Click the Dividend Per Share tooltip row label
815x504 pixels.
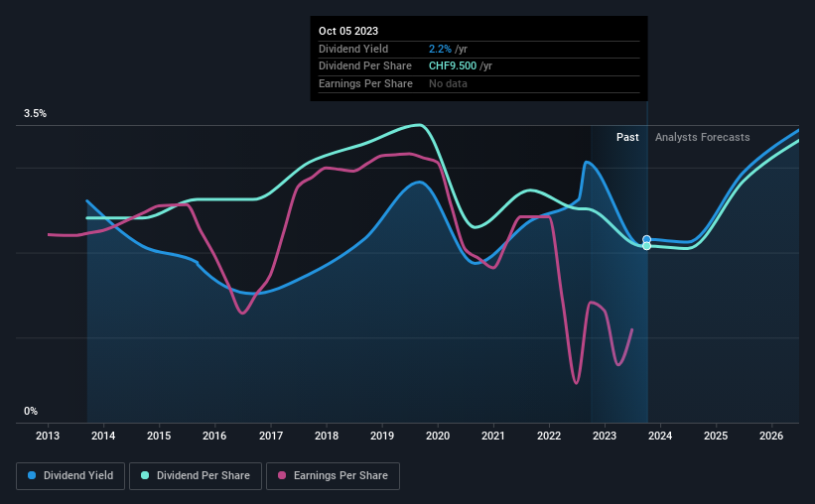click(365, 66)
